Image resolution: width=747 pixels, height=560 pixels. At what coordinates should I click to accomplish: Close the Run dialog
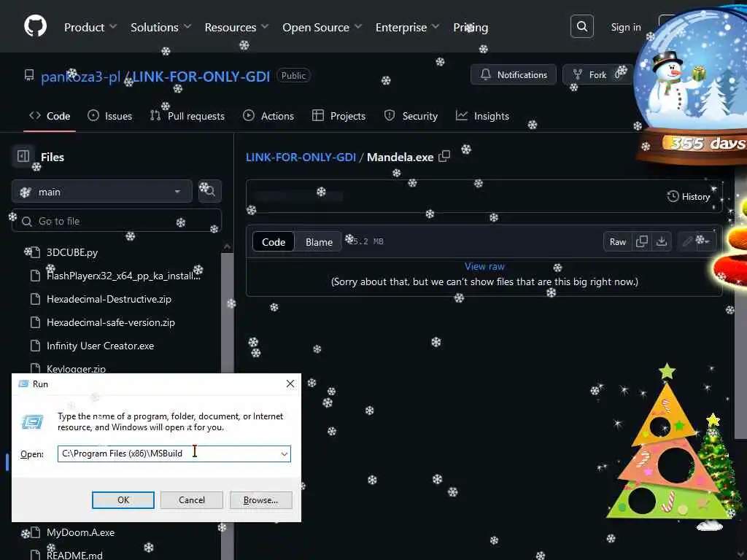(x=290, y=384)
